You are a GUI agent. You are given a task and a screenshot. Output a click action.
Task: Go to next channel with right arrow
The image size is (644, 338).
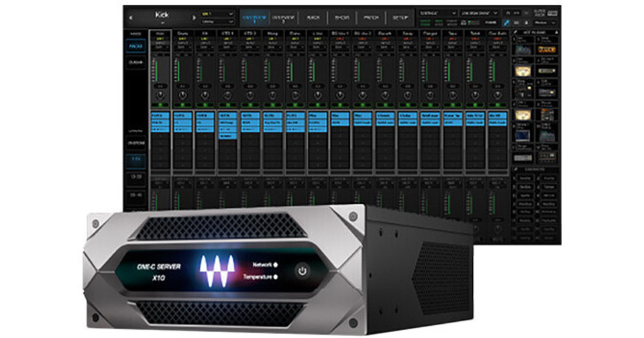pyautogui.click(x=195, y=18)
